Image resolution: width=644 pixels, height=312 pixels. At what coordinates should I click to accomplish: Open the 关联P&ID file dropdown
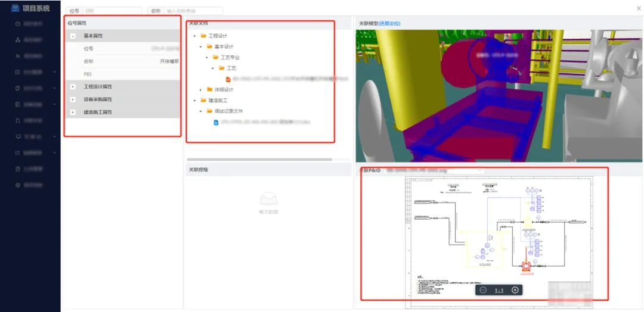click(435, 169)
